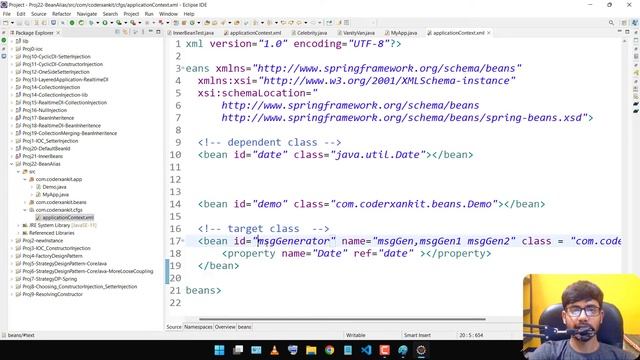The image size is (640, 360).
Task: Click the Debug toolbar icon
Action: point(91,23)
